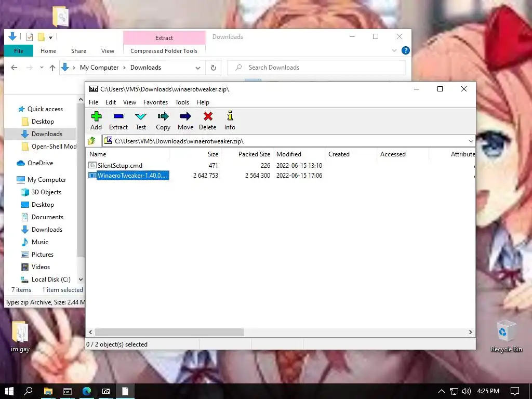Open Info for the selected archive item
Image resolution: width=532 pixels, height=399 pixels.
point(230,121)
